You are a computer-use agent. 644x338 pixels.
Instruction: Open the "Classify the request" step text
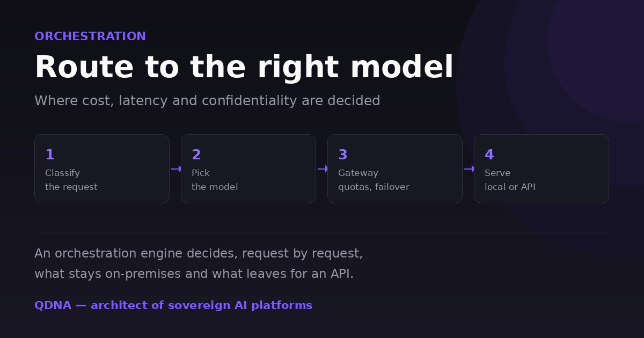tap(71, 180)
